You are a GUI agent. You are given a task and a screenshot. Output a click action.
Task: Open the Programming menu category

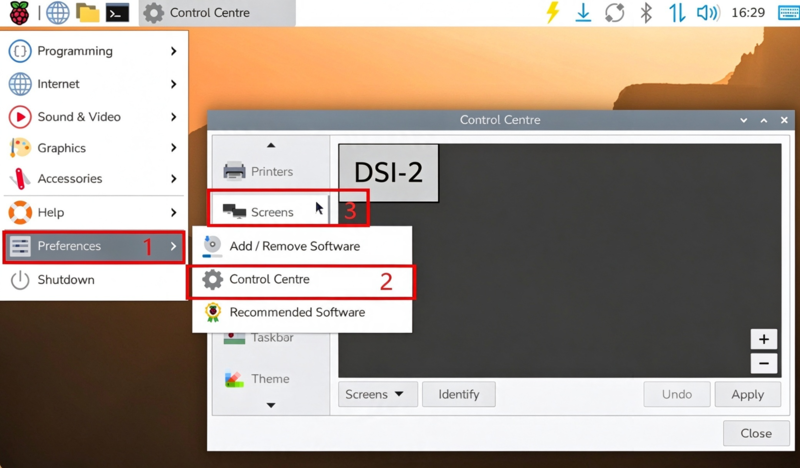(x=94, y=51)
